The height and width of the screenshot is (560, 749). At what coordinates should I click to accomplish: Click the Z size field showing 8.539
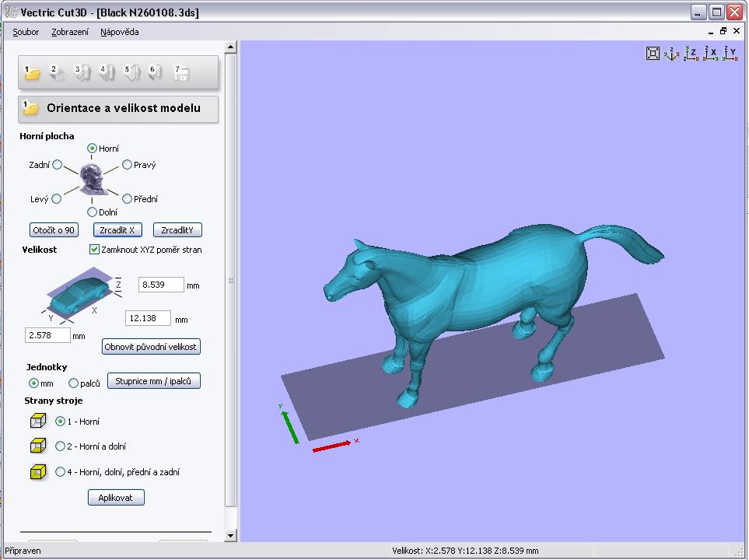160,285
